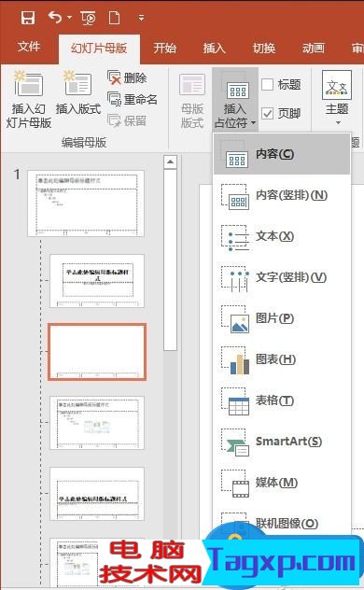Image resolution: width=364 pixels, height=590 pixels.
Task: Expand the 主题 themes dropdown arrow
Action: [338, 122]
